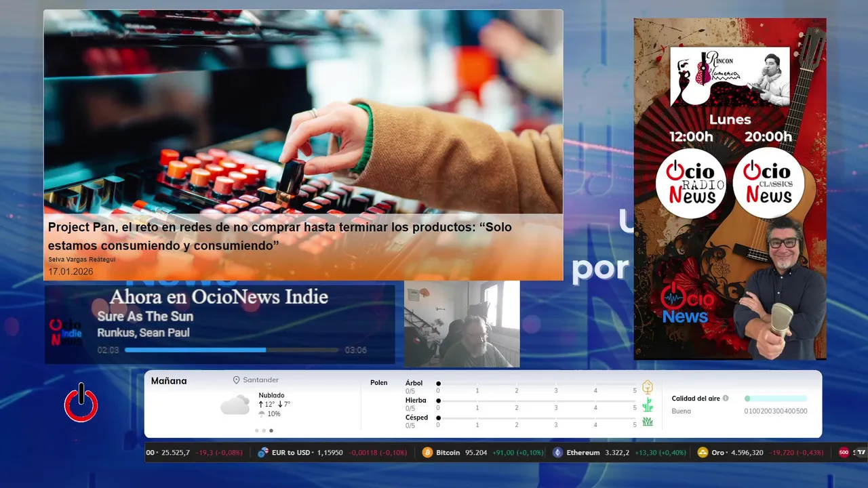Click the Ethereum change +13,30 (+0,40%)
The width and height of the screenshot is (868, 488).
pyautogui.click(x=661, y=453)
